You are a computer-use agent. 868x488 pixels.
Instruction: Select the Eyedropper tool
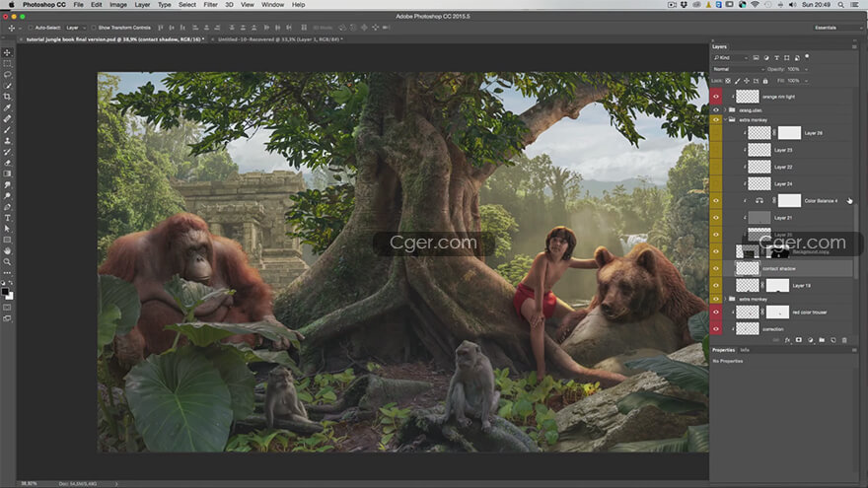coord(7,107)
